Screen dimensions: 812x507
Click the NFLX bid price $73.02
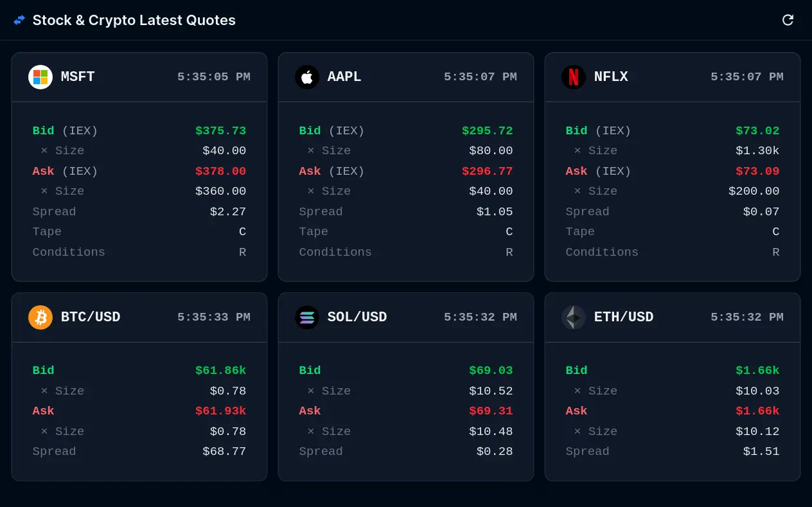pyautogui.click(x=757, y=131)
